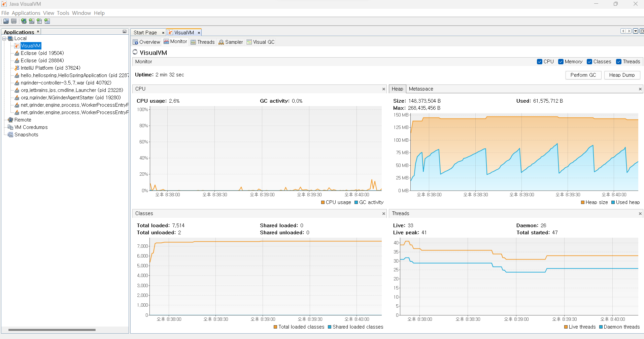Uncheck the Classes checkbox
The image size is (644, 339).
pos(589,62)
